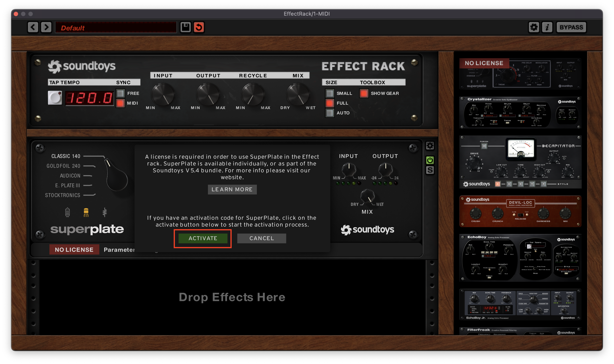Image resolution: width=614 pixels, height=364 pixels.
Task: Close the window with red button
Action: (x=16, y=14)
